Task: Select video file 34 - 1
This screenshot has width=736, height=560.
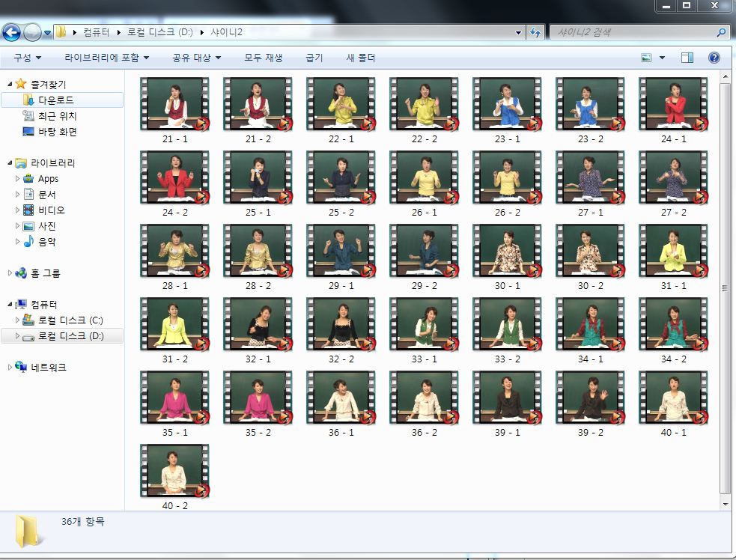Action: 590,330
